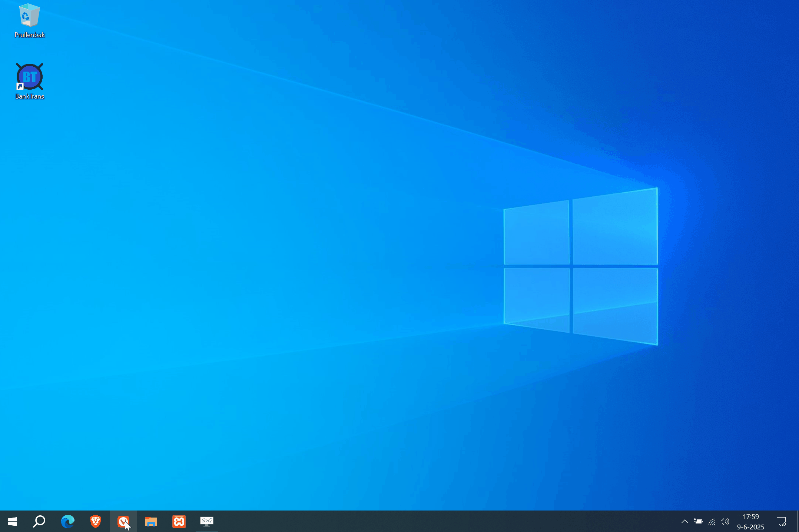Open Vivaldi browser from the taskbar
Viewport: 799px width, 532px height.
click(x=123, y=522)
